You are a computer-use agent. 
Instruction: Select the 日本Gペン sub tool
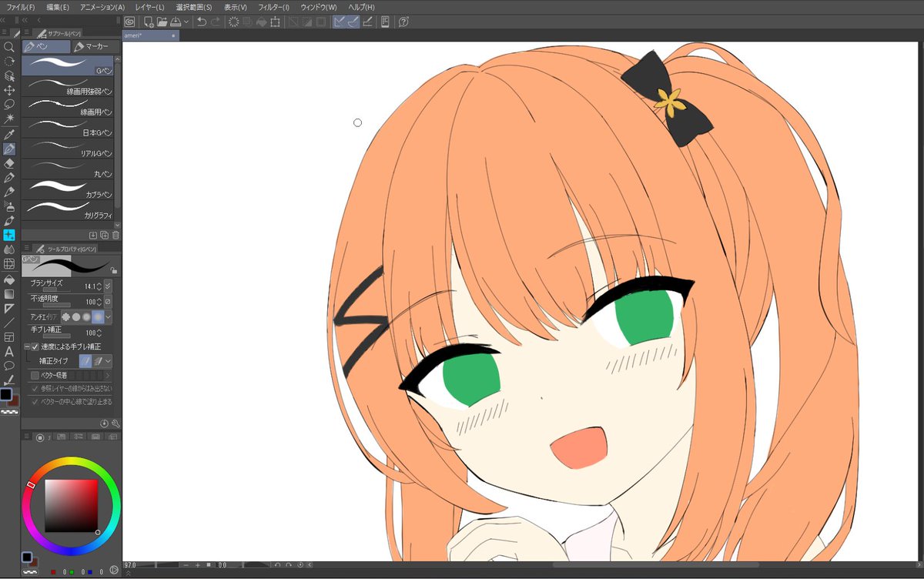tap(68, 127)
